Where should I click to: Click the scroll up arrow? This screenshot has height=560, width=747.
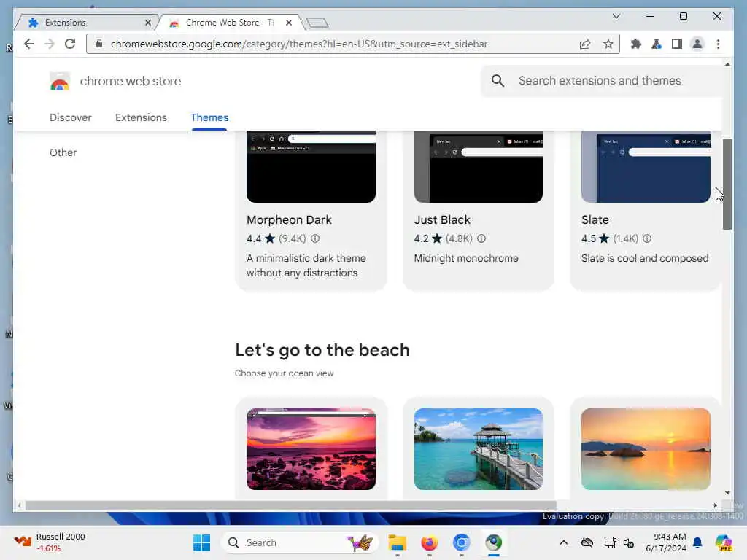tap(727, 64)
